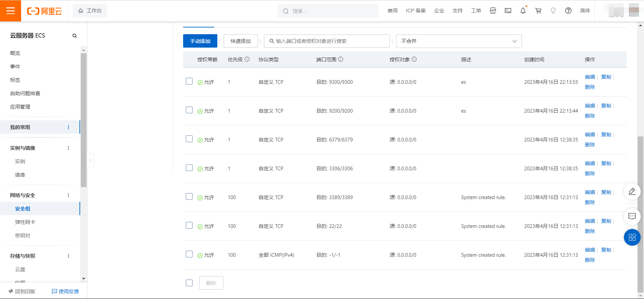Open ICP 备案 in top navigation
Image resolution: width=644 pixels, height=299 pixels.
coord(416,11)
